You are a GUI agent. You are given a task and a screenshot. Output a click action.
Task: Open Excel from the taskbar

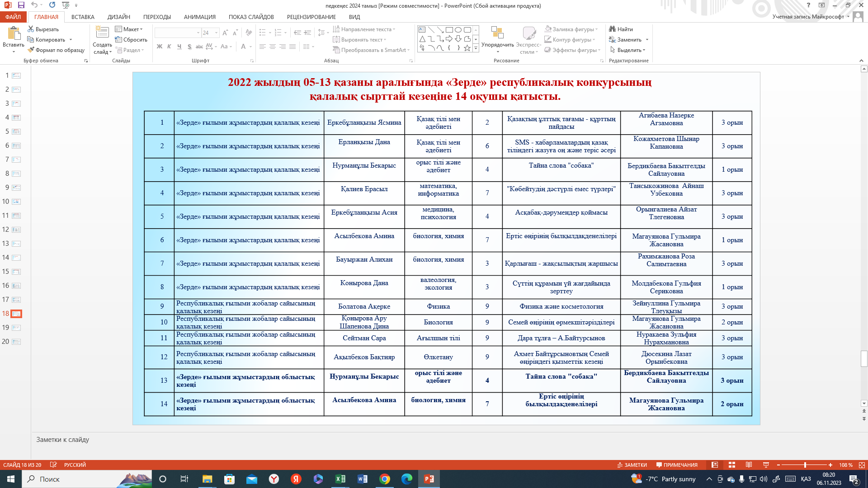pos(340,479)
